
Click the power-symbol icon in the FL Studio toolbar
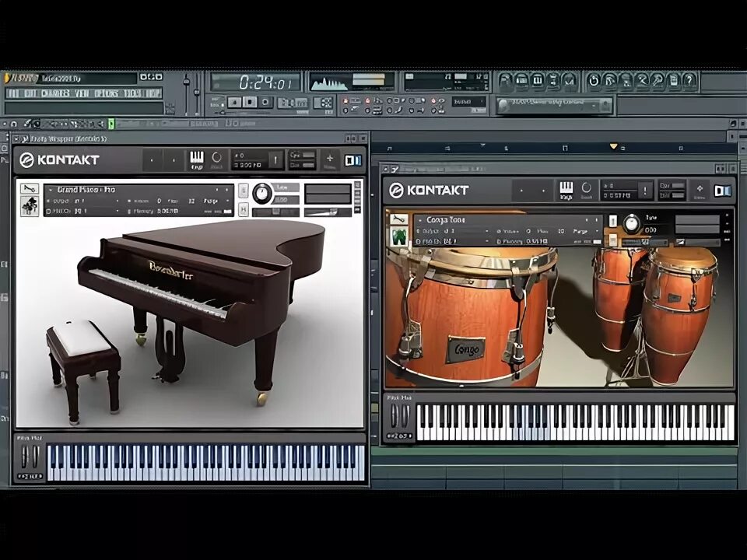[594, 80]
